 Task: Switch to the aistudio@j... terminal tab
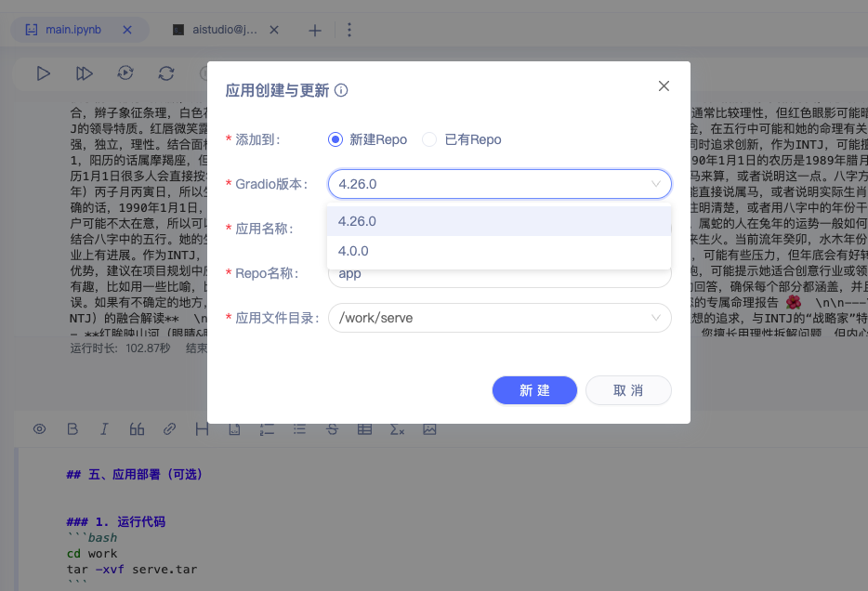(x=226, y=30)
